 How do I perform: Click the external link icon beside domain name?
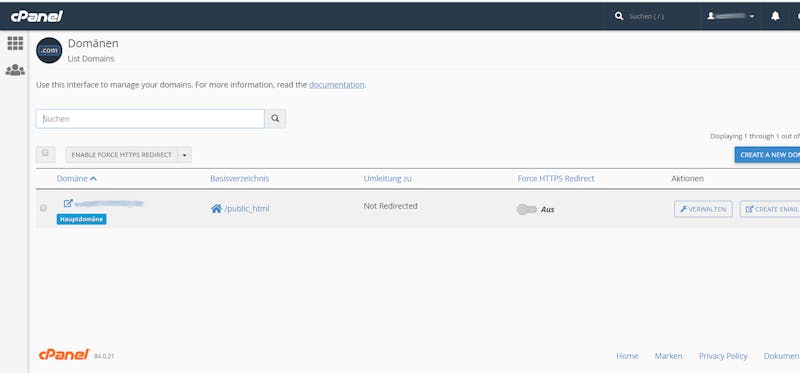pyautogui.click(x=68, y=203)
